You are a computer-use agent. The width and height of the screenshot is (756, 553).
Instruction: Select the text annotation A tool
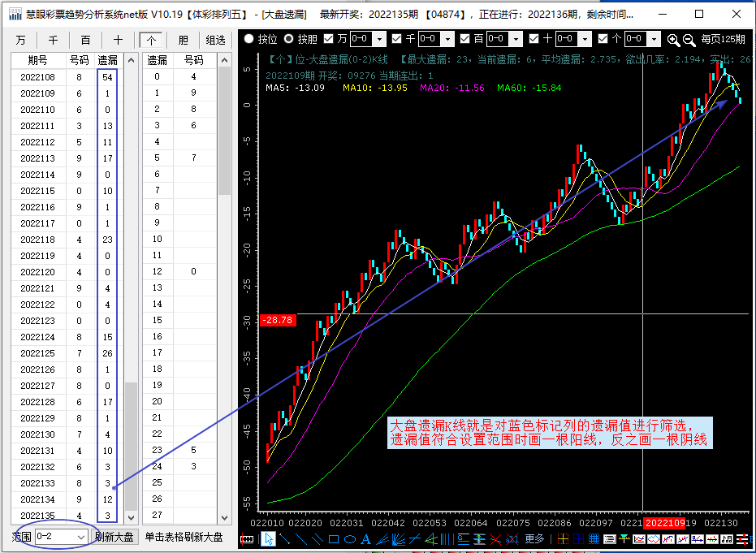(365, 539)
